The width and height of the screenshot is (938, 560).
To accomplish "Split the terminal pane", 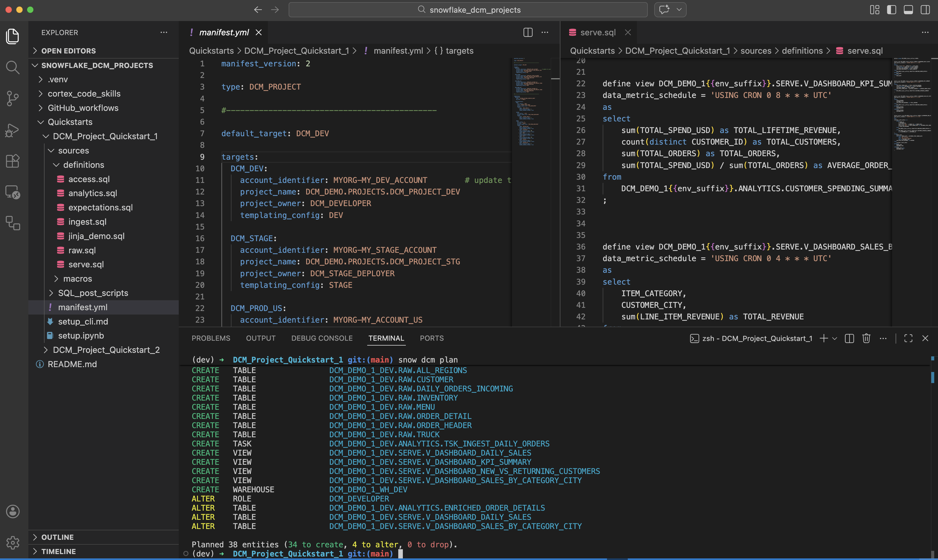I will (849, 339).
